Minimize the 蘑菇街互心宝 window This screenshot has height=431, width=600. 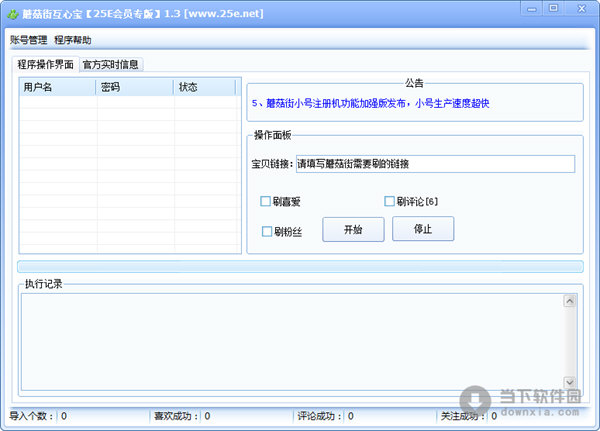click(532, 9)
